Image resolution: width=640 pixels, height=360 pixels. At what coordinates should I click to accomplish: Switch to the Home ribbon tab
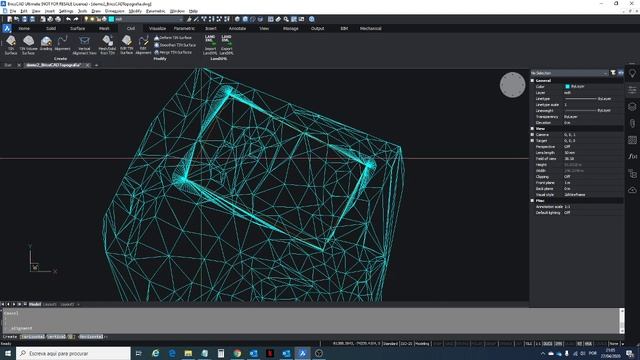tap(24, 29)
